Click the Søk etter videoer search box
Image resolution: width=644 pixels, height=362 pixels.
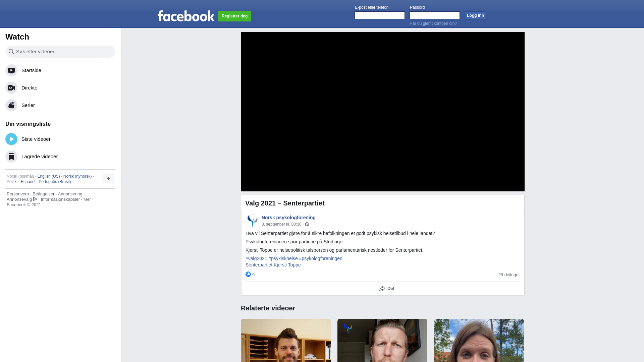tap(60, 52)
